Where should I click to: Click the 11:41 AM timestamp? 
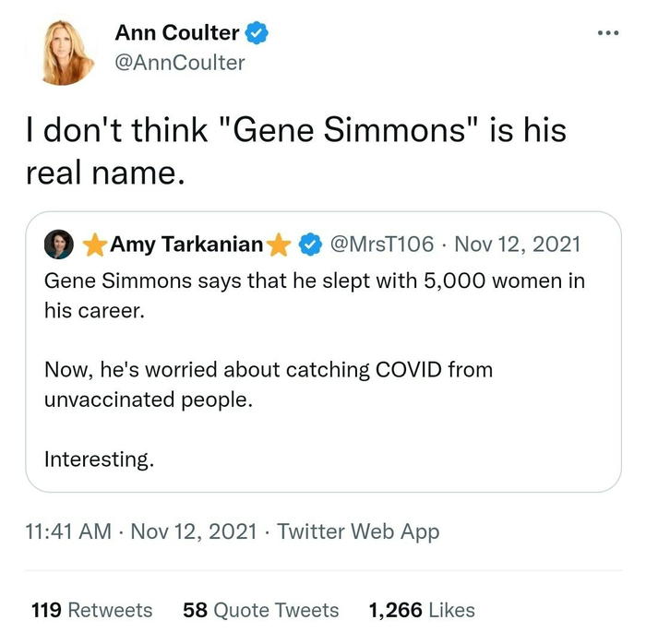(69, 531)
